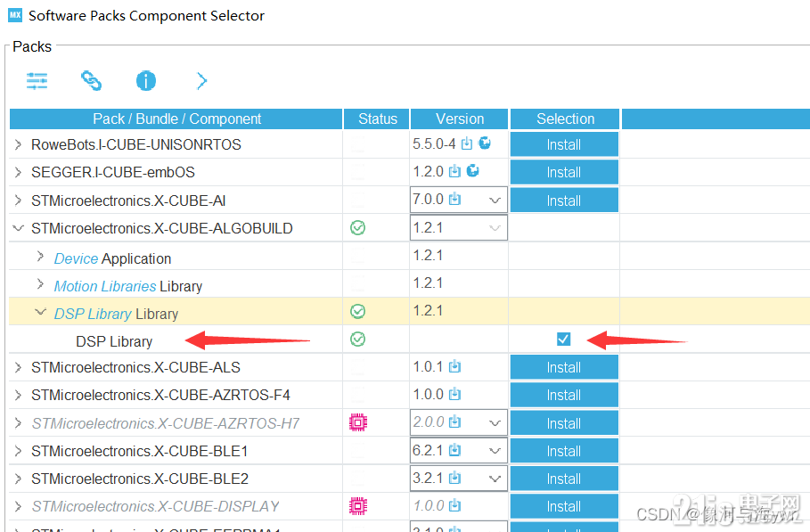Viewport: 810px width, 532px height.
Task: Click the download icon for X-CUBE-BLE2 3.2.1
Action: (454, 478)
